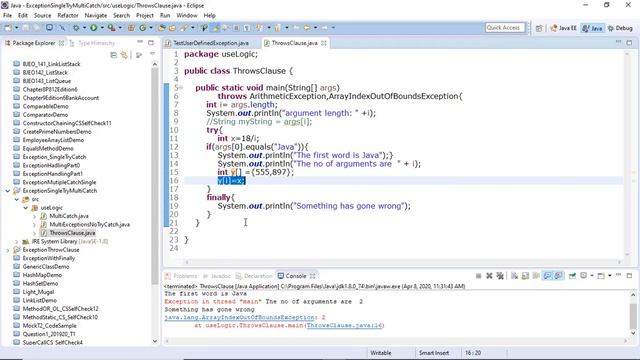Open the Refactor menu
The height and width of the screenshot is (360, 640).
point(68,16)
